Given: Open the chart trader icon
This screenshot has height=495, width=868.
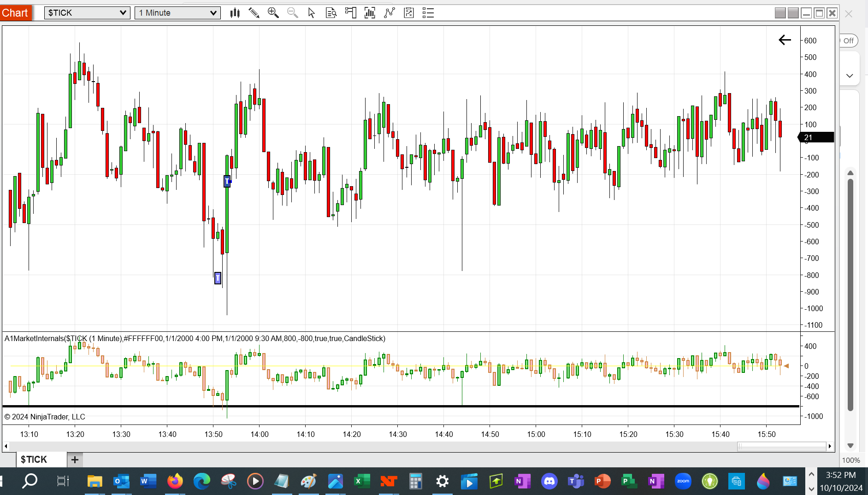Looking at the screenshot, I should point(351,13).
